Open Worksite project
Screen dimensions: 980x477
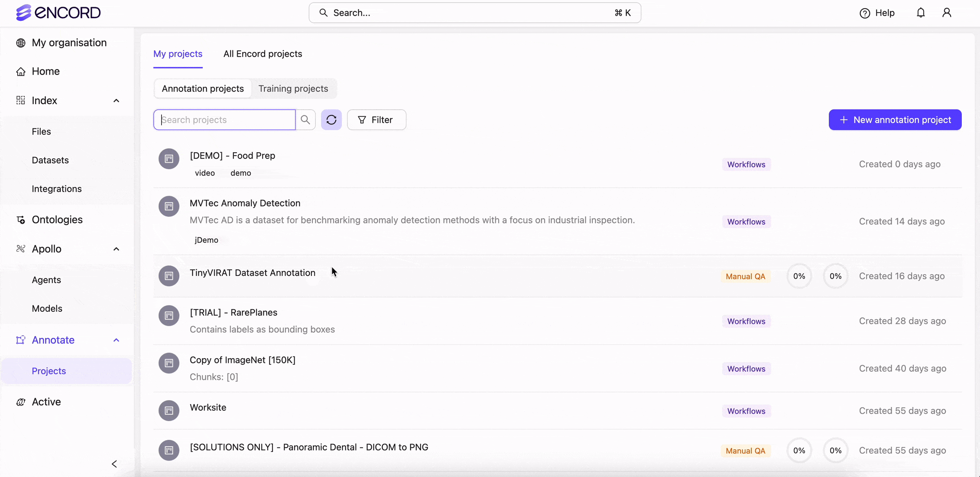pyautogui.click(x=208, y=407)
